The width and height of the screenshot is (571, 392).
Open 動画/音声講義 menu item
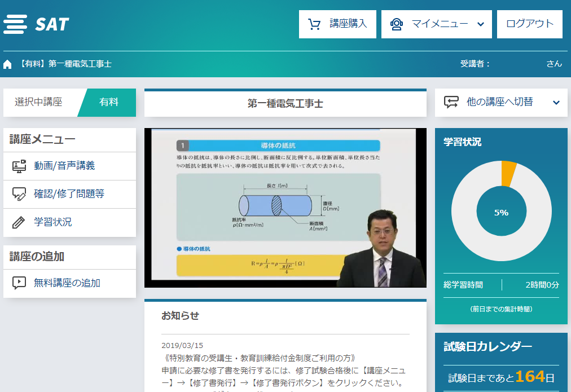pyautogui.click(x=69, y=166)
